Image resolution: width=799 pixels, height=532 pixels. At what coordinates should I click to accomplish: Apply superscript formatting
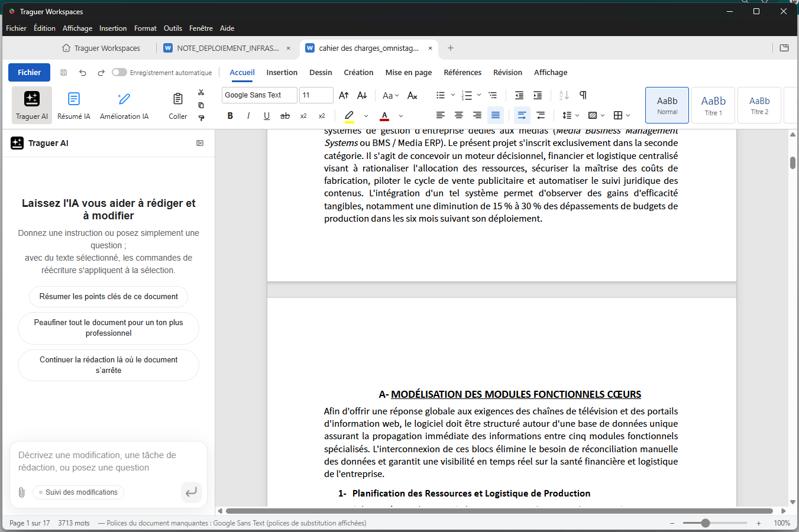point(322,116)
